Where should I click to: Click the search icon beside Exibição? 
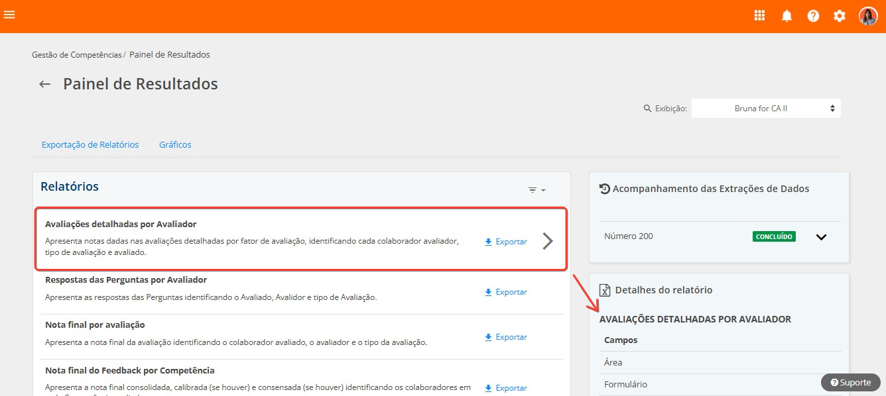[x=648, y=108]
